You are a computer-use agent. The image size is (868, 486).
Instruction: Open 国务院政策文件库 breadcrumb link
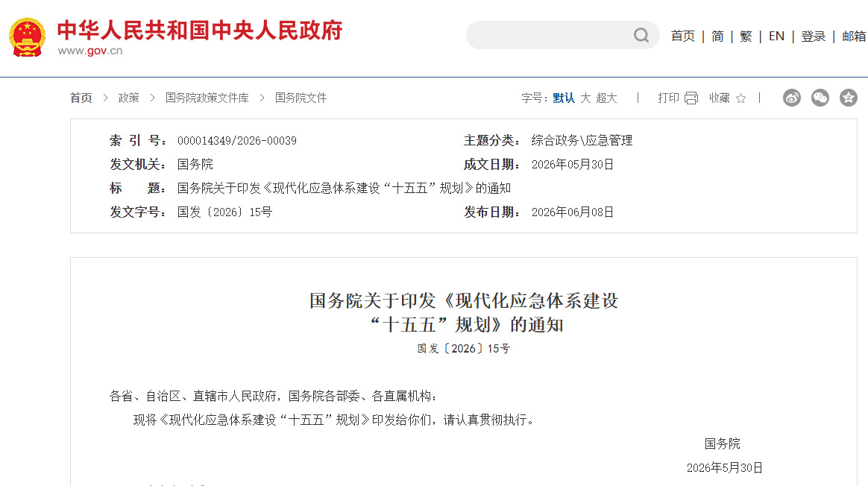pyautogui.click(x=207, y=98)
